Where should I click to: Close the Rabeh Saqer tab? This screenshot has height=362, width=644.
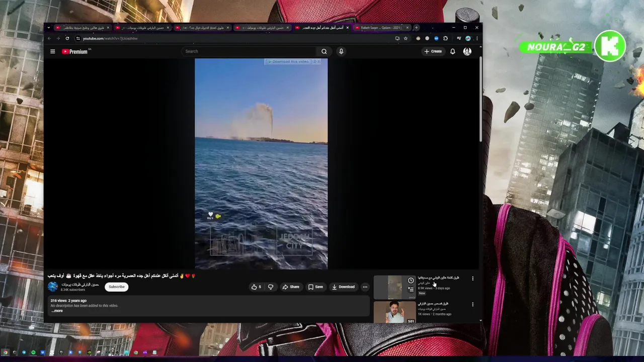[x=407, y=28]
